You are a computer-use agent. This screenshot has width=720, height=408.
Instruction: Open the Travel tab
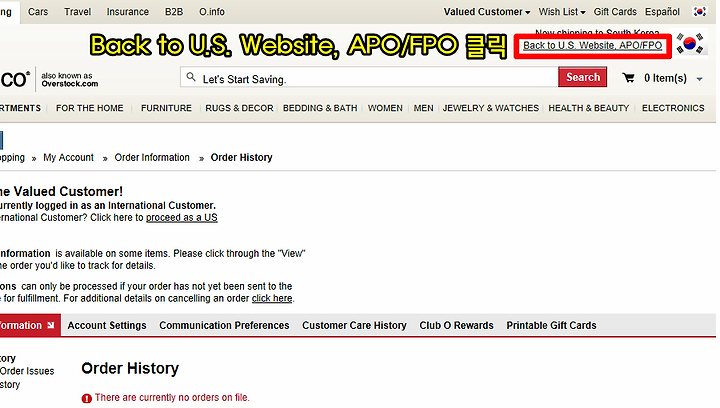coord(78,12)
